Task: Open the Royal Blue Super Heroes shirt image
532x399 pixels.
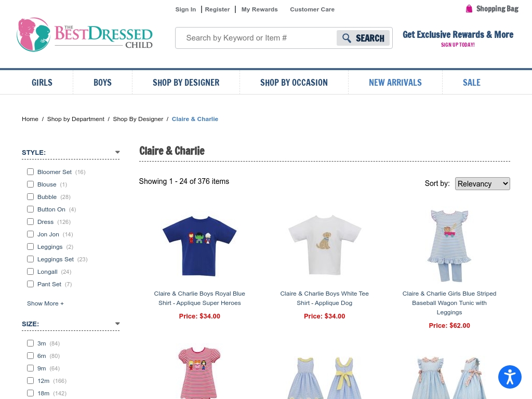Action: click(x=199, y=246)
